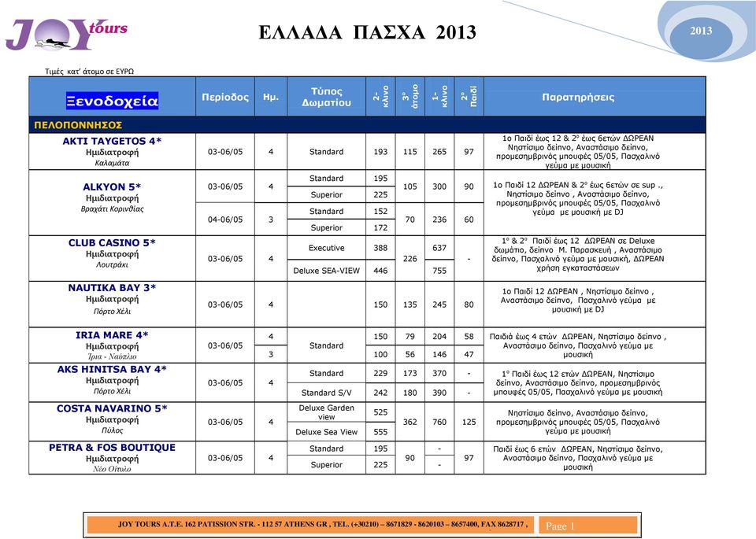Click ALKYON single-room price 300
Screen dimensions: 756x539
click(x=439, y=186)
